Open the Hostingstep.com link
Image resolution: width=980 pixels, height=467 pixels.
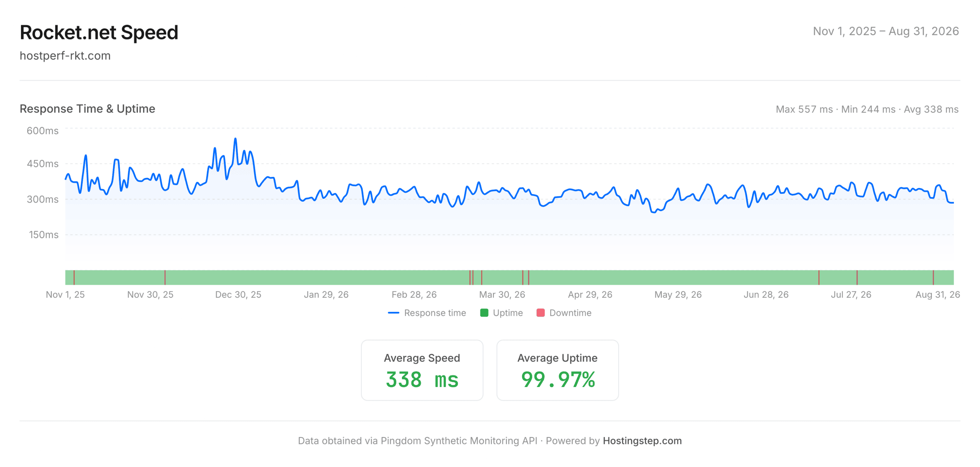pos(642,441)
